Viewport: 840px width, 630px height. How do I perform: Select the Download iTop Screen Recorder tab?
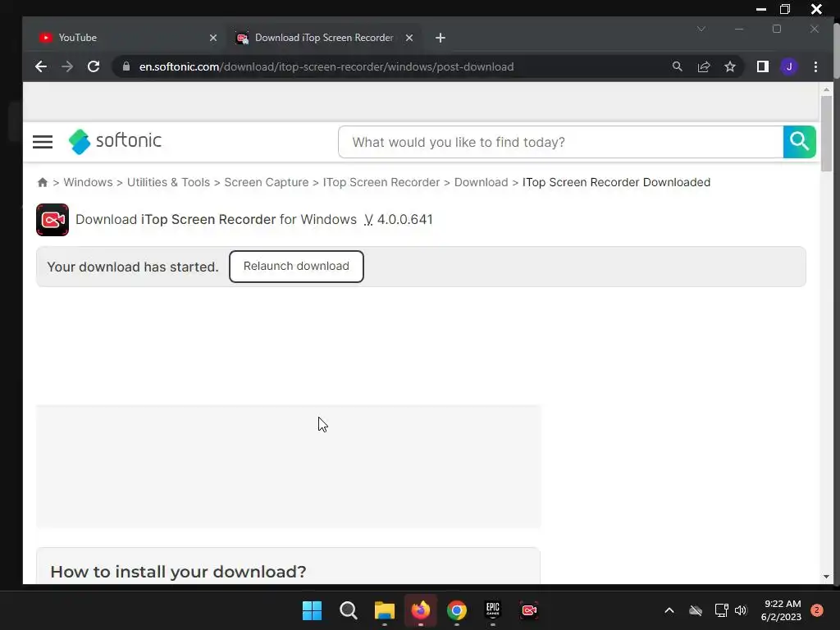[x=324, y=38]
